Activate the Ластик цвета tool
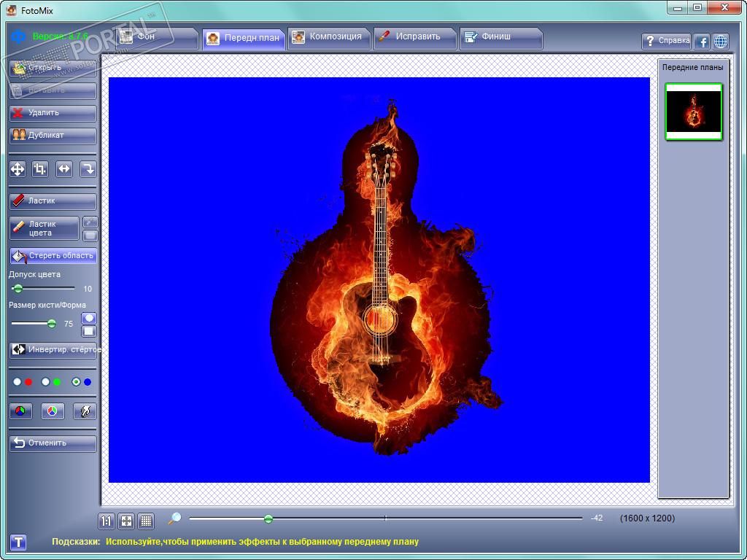This screenshot has width=747, height=560. point(44,228)
